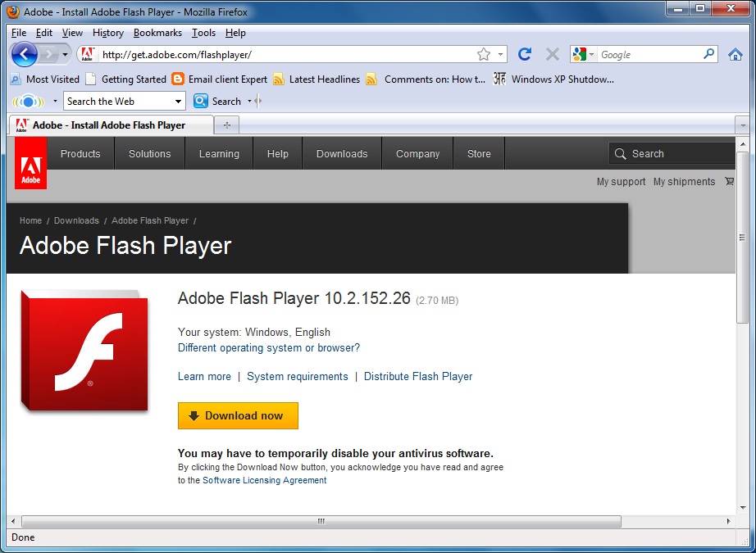
Task: Open My shipments link
Action: coord(684,182)
